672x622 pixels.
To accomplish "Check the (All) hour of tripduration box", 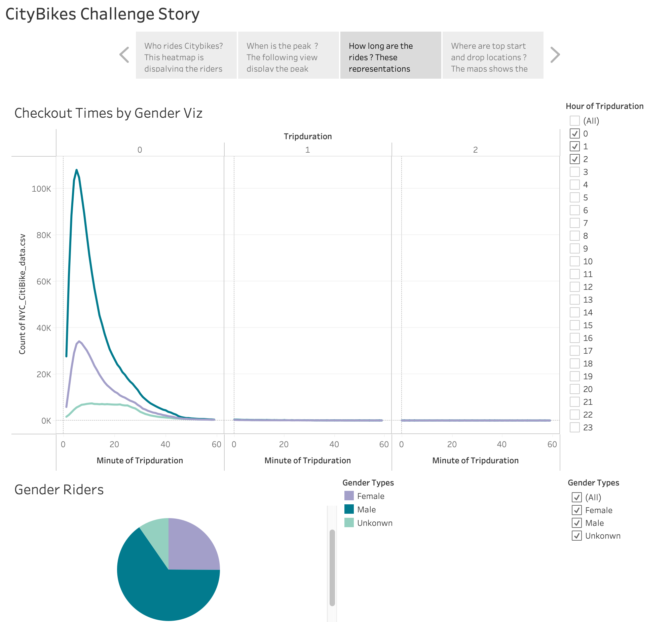I will [575, 120].
